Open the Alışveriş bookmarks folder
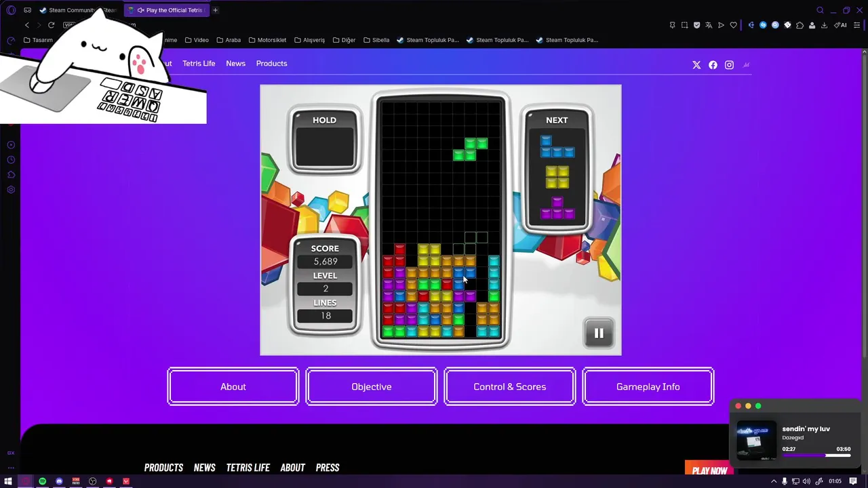The height and width of the screenshot is (488, 868). click(310, 40)
